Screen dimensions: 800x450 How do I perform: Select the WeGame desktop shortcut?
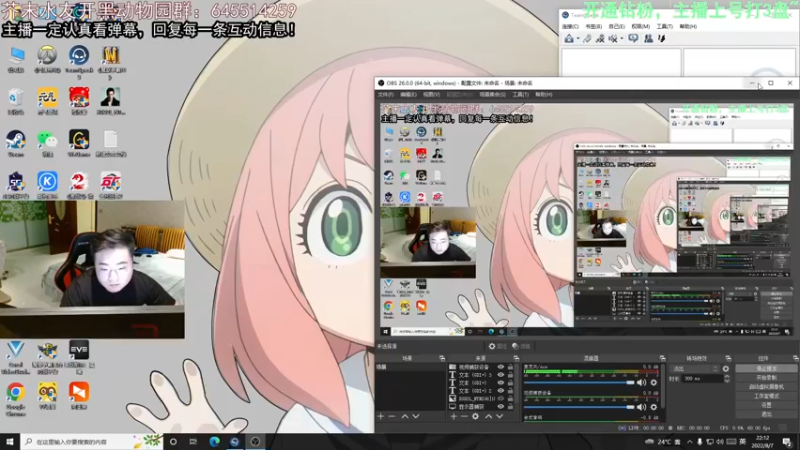[79, 143]
